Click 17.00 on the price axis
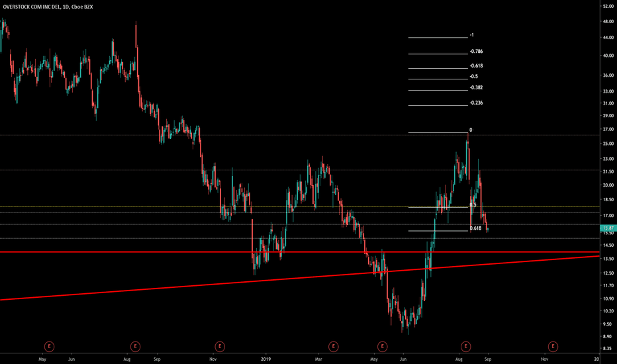 click(x=608, y=216)
